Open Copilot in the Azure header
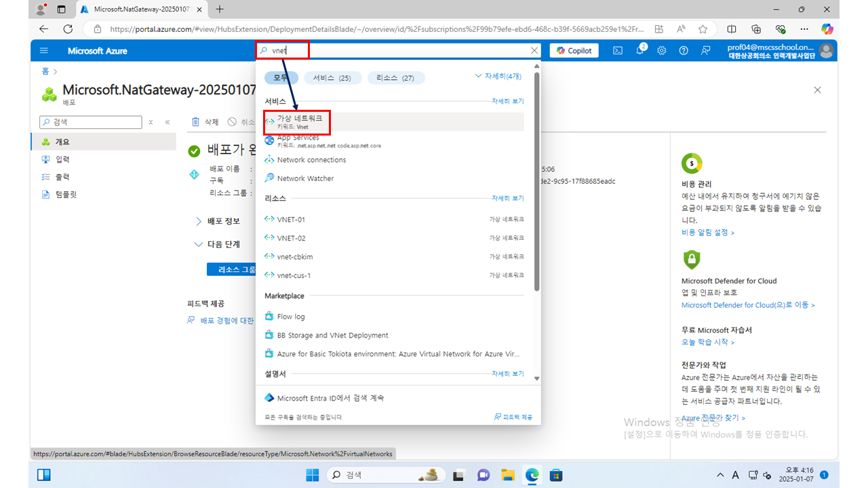868x488 pixels. coord(574,50)
